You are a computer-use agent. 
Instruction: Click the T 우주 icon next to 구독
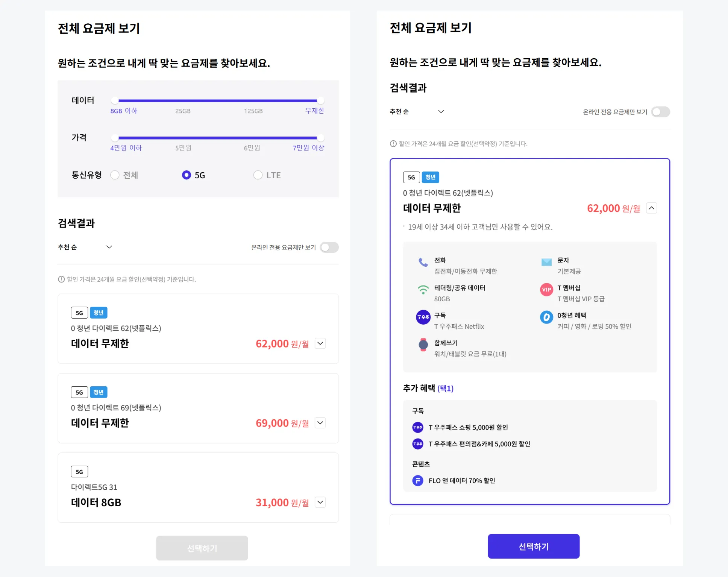423,318
